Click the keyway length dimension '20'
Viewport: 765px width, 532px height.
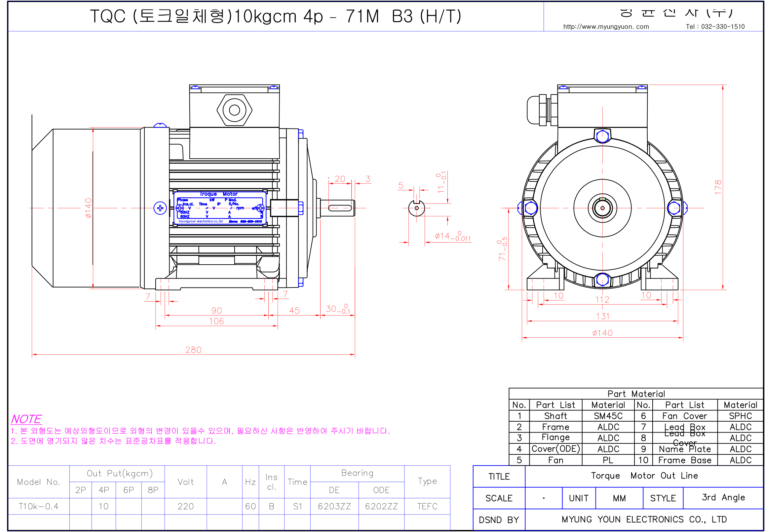(x=340, y=179)
